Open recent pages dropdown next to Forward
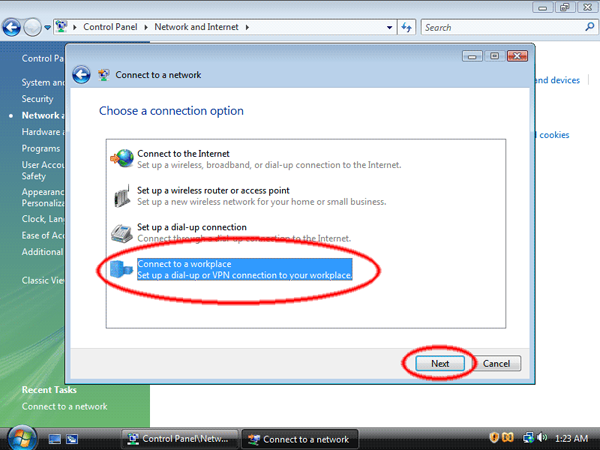This screenshot has height=450, width=600. click(47, 28)
